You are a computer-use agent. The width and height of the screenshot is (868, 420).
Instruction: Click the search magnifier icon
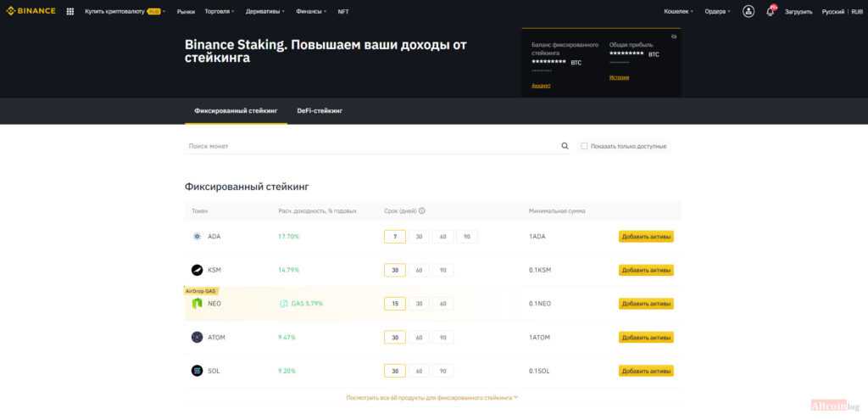[x=565, y=146]
